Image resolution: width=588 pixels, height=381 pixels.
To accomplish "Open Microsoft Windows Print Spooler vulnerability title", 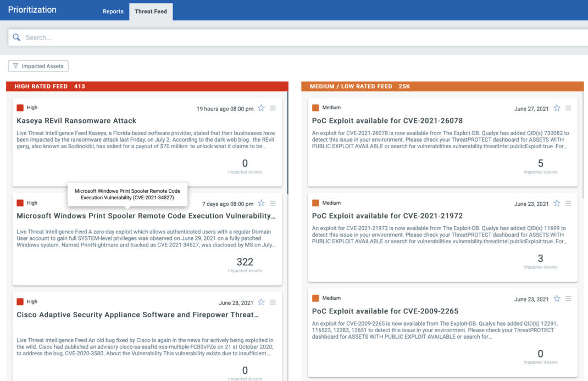I will tap(146, 216).
